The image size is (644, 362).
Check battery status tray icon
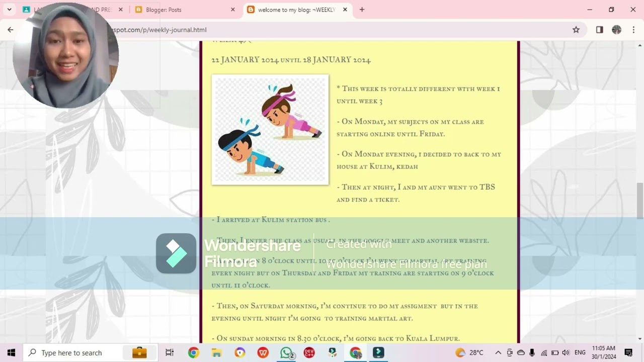tap(555, 352)
